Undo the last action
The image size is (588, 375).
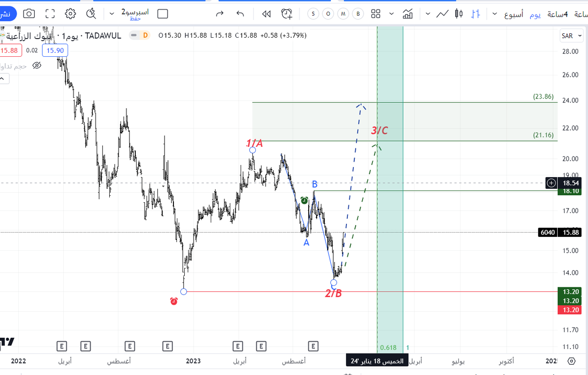click(240, 14)
